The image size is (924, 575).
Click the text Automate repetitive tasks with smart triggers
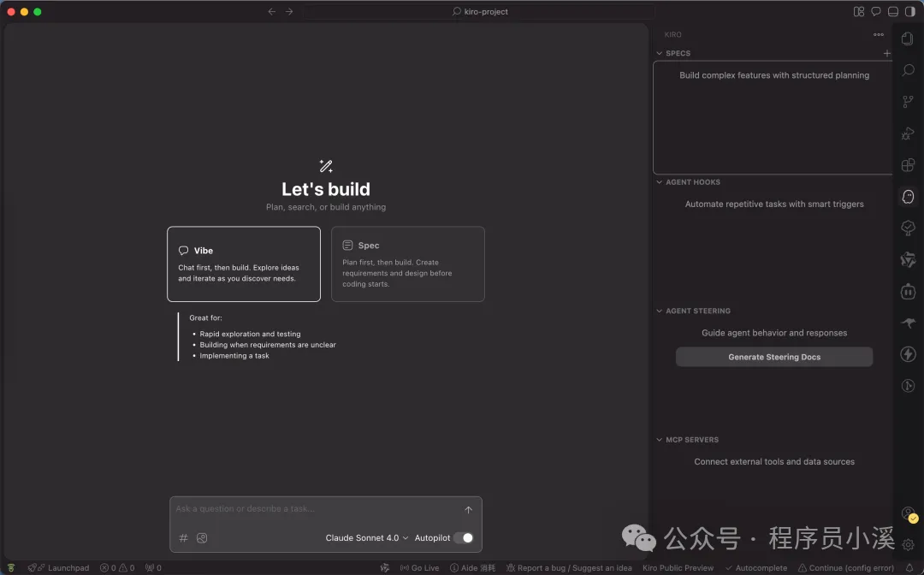click(x=773, y=204)
